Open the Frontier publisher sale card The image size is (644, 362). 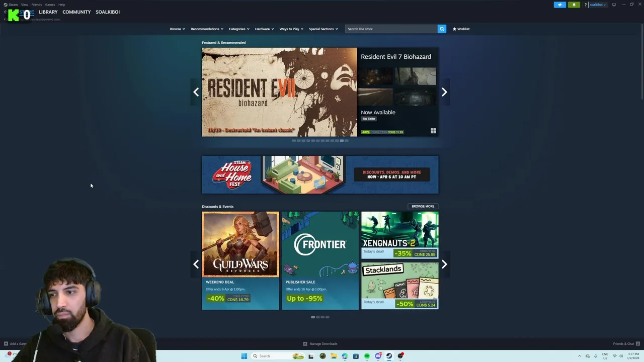[320, 260]
